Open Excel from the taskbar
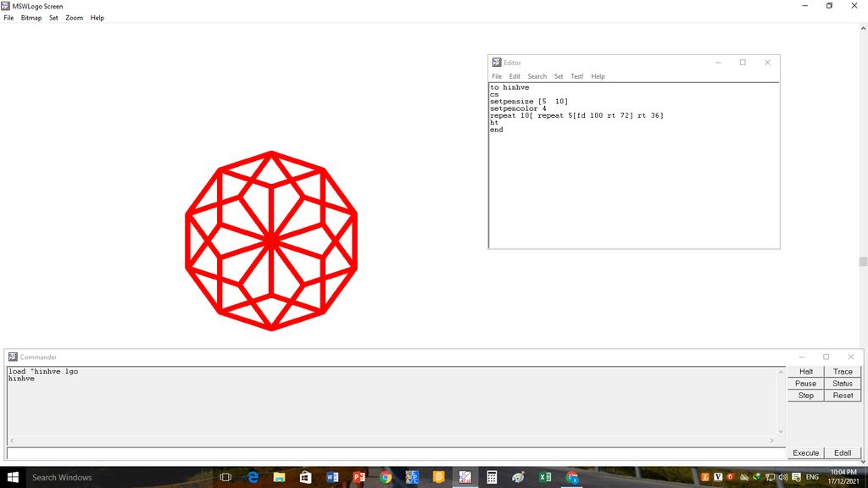The image size is (868, 488). point(545,477)
